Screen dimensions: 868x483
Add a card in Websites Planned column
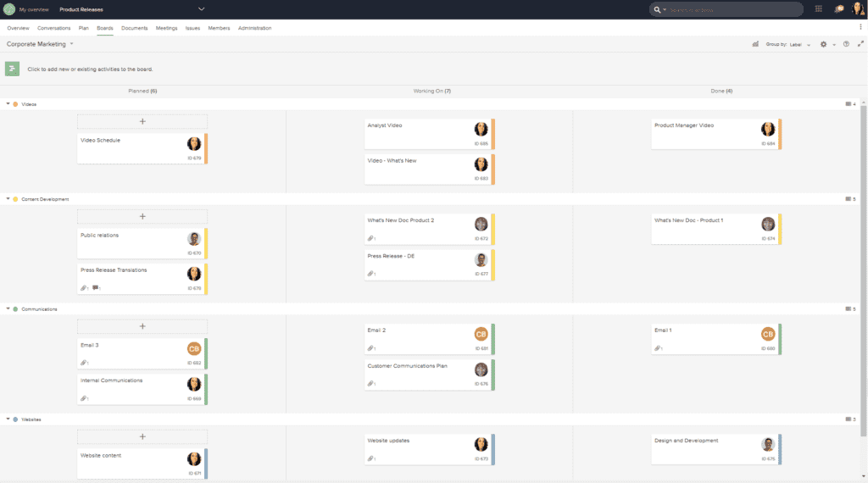142,436
